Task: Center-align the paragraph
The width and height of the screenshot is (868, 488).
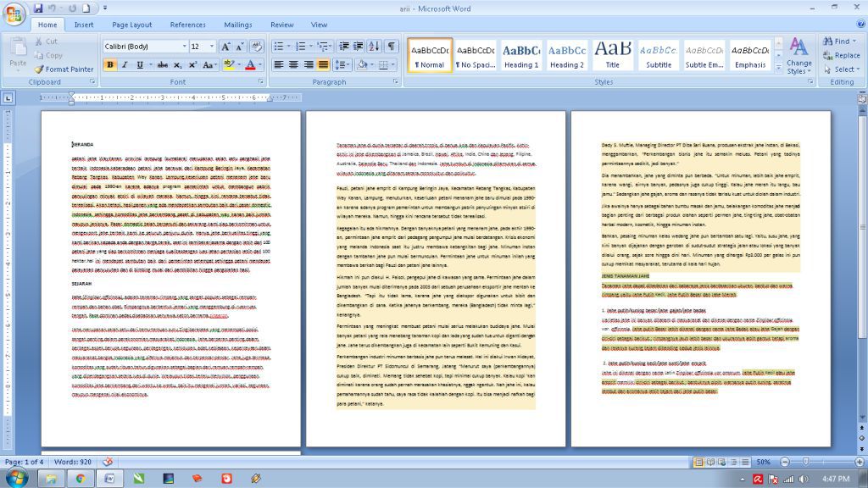Action: coord(293,64)
